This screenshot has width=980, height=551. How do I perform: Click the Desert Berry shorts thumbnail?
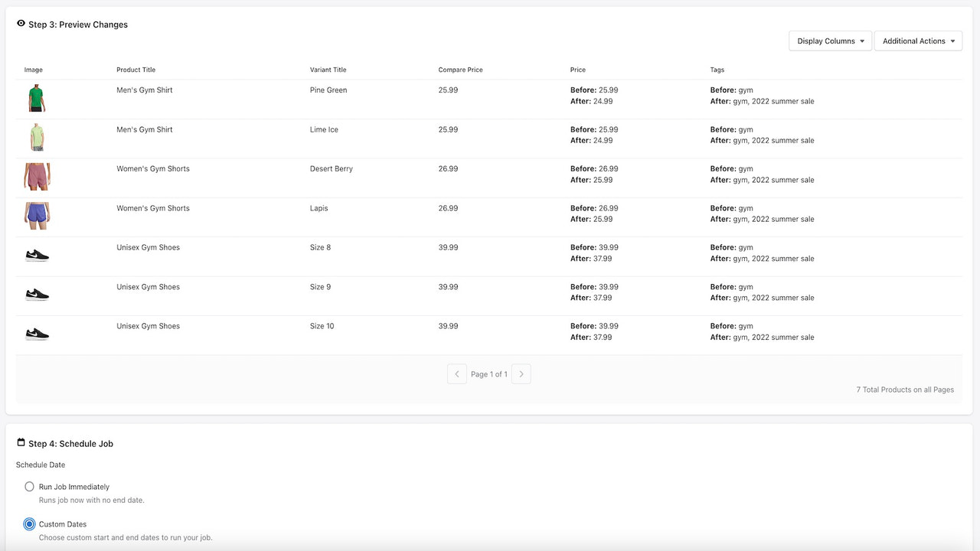coord(37,176)
